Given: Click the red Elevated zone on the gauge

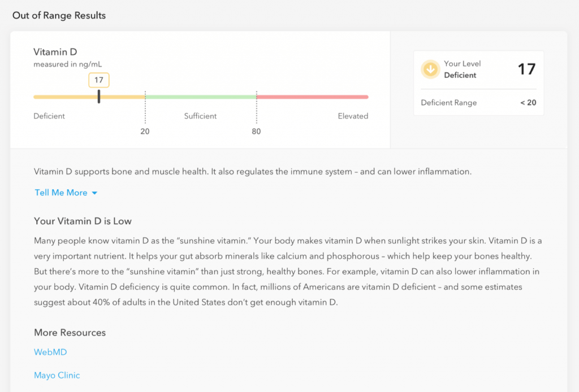Looking at the screenshot, I should pyautogui.click(x=311, y=97).
